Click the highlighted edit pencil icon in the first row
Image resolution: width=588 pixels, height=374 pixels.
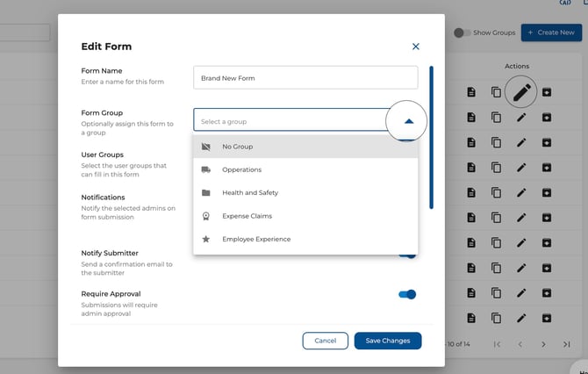click(x=521, y=91)
